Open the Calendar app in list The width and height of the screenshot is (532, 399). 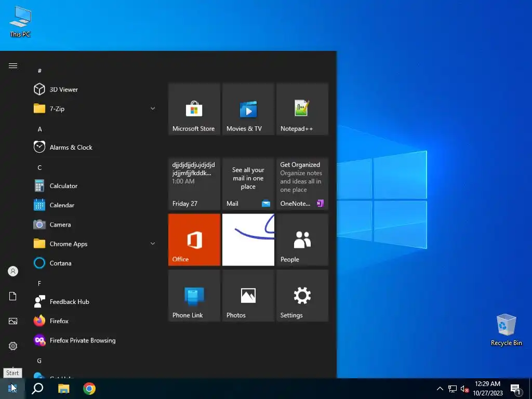point(95,205)
